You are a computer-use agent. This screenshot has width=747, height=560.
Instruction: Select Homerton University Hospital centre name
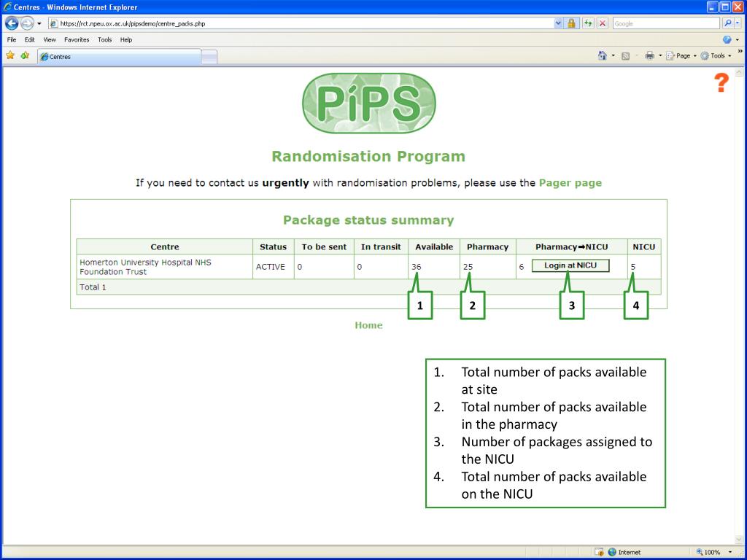coord(145,267)
